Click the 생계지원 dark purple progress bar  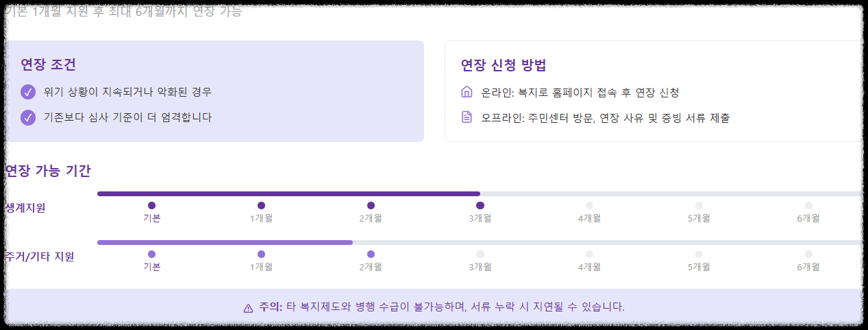pos(288,193)
